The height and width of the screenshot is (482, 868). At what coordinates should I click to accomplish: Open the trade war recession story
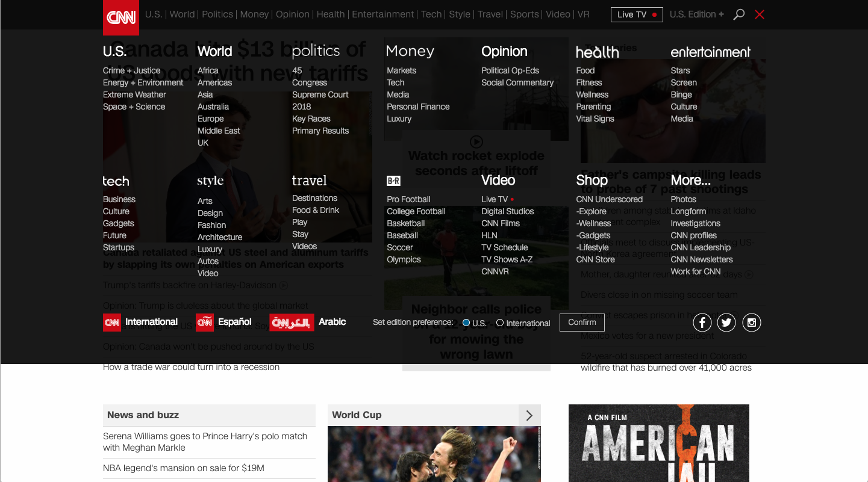point(191,367)
